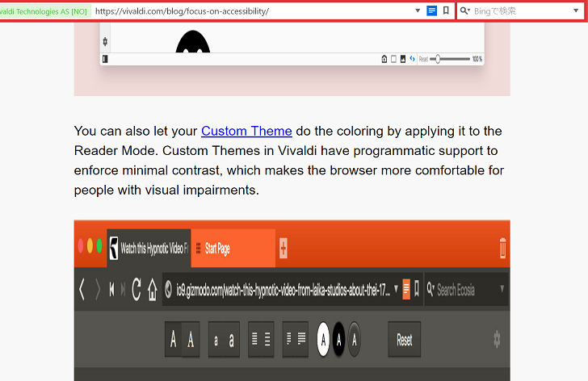The image size is (588, 381).
Task: Toggle orange Reader Mode icon in the themed browser
Action: click(406, 289)
